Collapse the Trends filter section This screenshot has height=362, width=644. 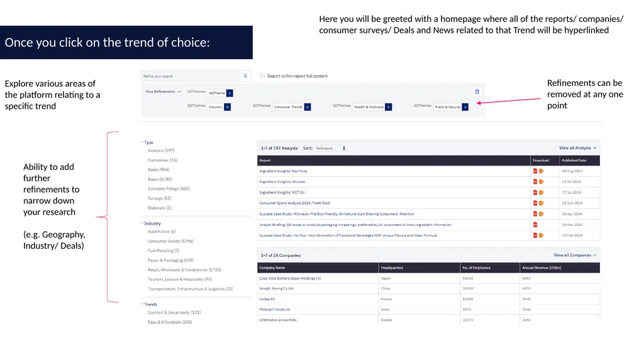click(142, 304)
